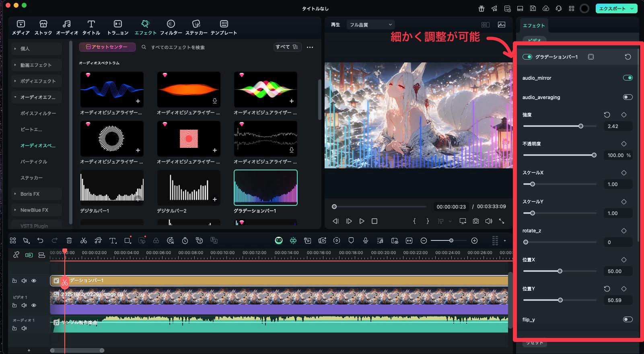Disable the audio_mirror toggle
Image resolution: width=644 pixels, height=354 pixels.
click(x=628, y=78)
